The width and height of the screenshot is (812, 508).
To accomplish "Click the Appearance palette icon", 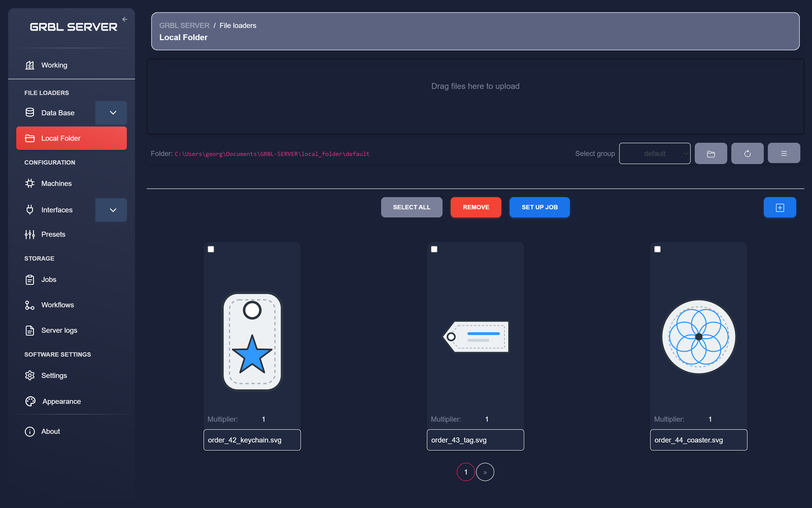I will [30, 401].
